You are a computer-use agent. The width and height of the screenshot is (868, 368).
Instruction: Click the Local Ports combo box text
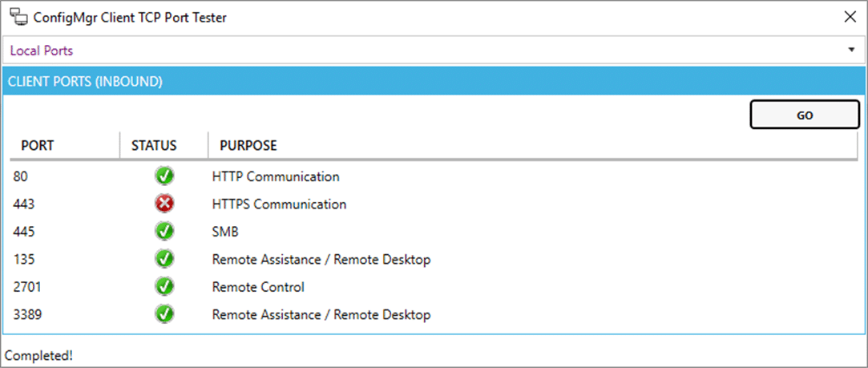[42, 51]
